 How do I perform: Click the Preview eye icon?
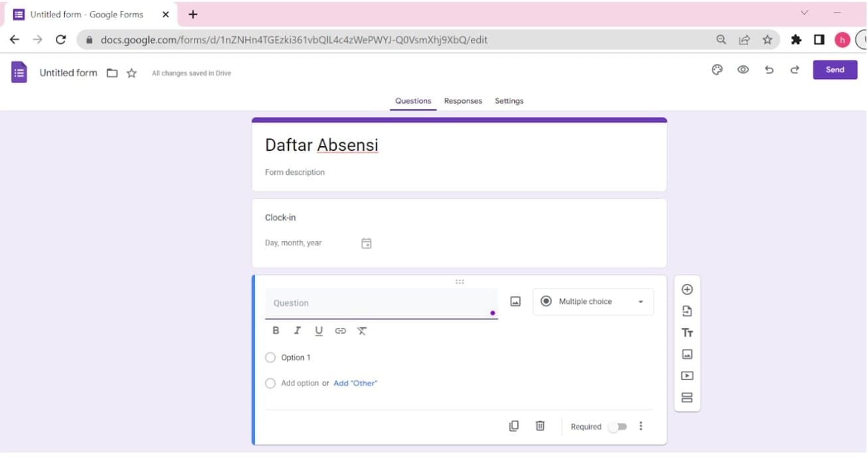pyautogui.click(x=743, y=69)
